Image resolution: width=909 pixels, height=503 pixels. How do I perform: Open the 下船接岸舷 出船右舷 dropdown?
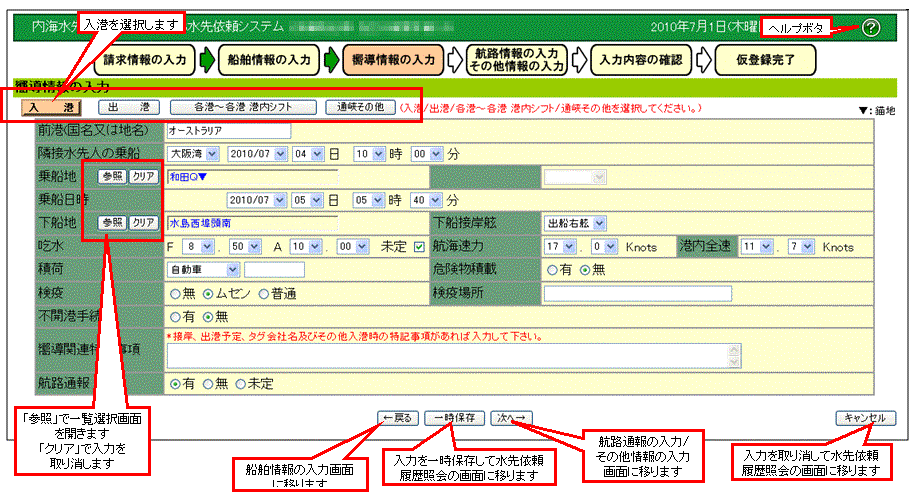(x=574, y=223)
